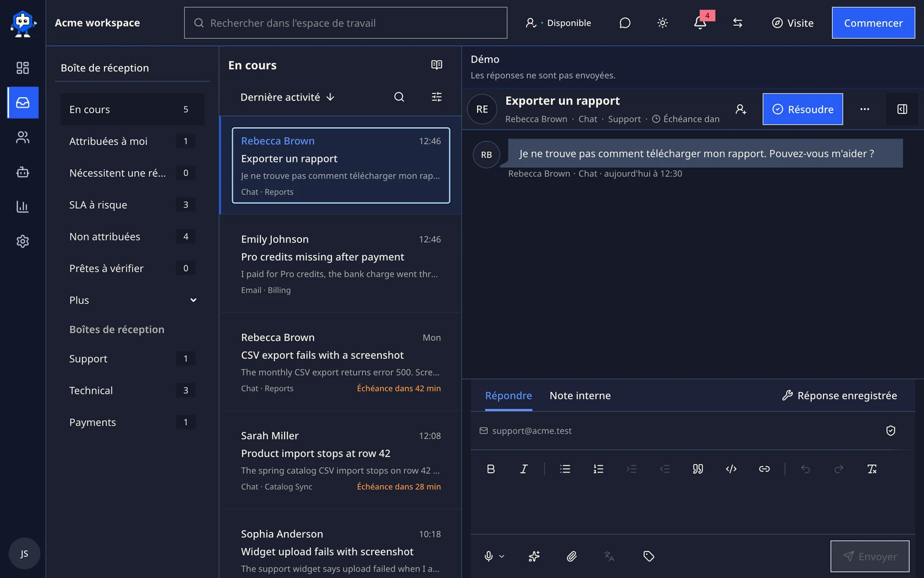The width and height of the screenshot is (924, 578).
Task: Click the swap arrows icon in top bar
Action: (x=738, y=23)
